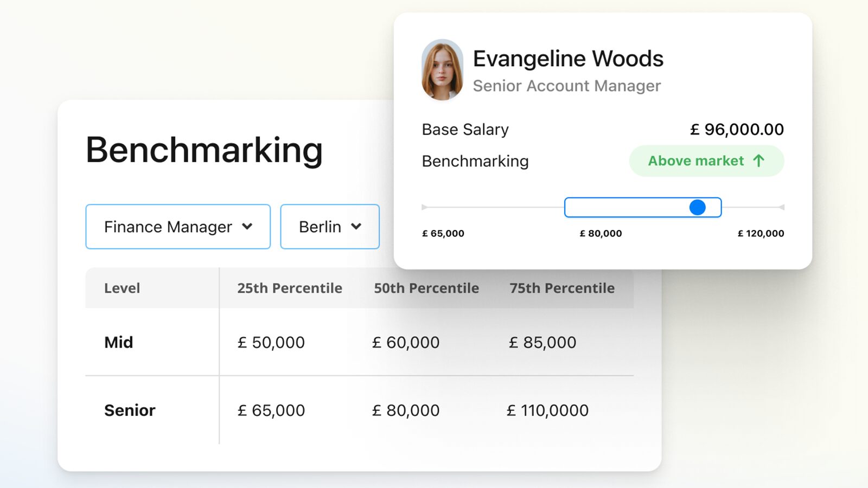Open the Berlin location dropdown
Screen dimensions: 868x488
(x=329, y=227)
